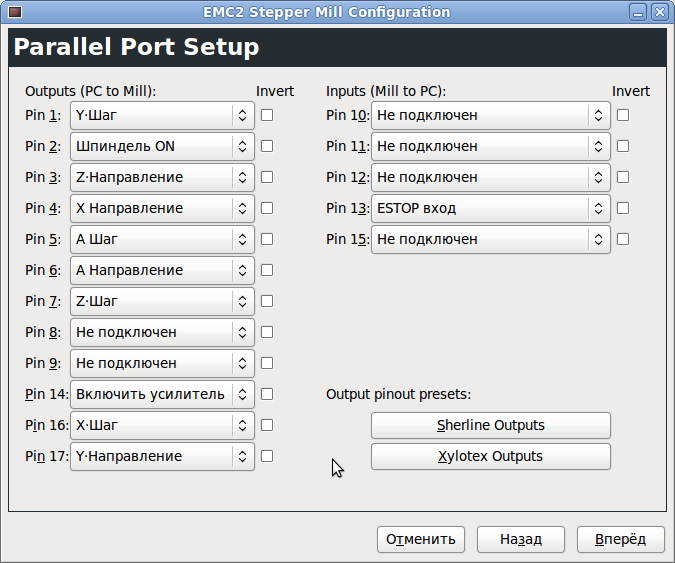Open Pin 14 dropdown Включить усилитель
The width and height of the screenshot is (675, 563).
[x=162, y=394]
